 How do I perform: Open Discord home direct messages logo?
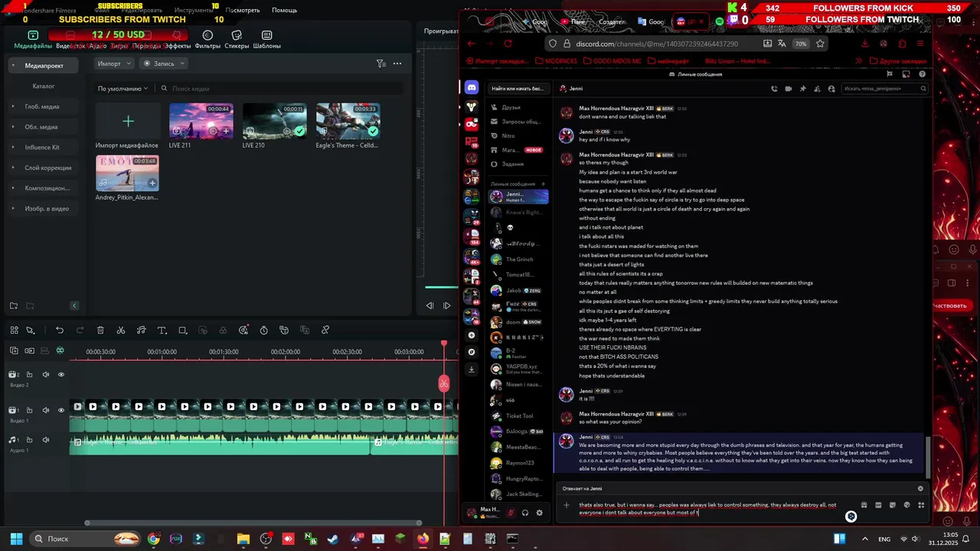[x=472, y=88]
